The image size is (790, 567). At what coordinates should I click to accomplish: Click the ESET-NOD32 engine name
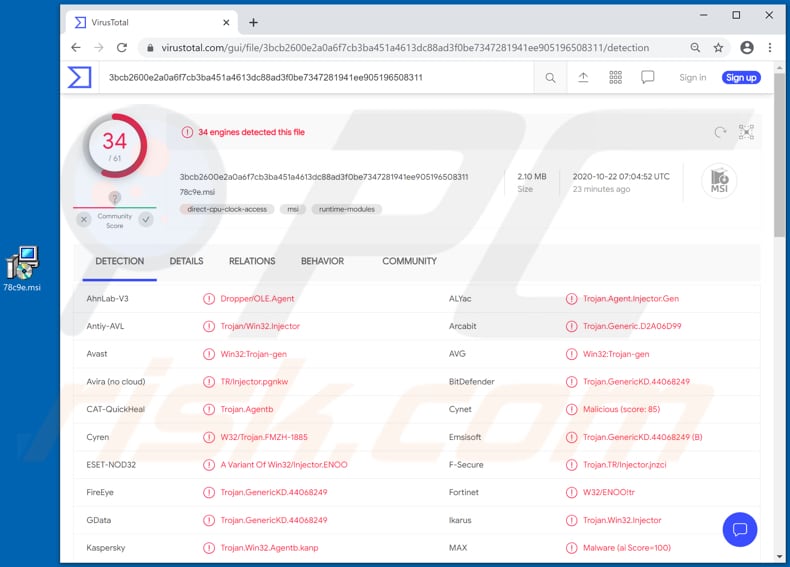[111, 465]
